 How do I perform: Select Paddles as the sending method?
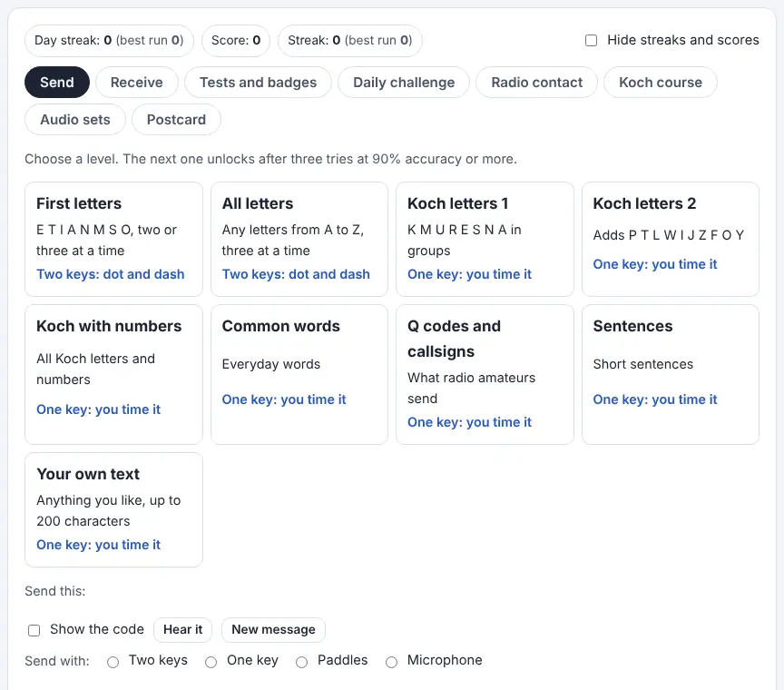(301, 662)
